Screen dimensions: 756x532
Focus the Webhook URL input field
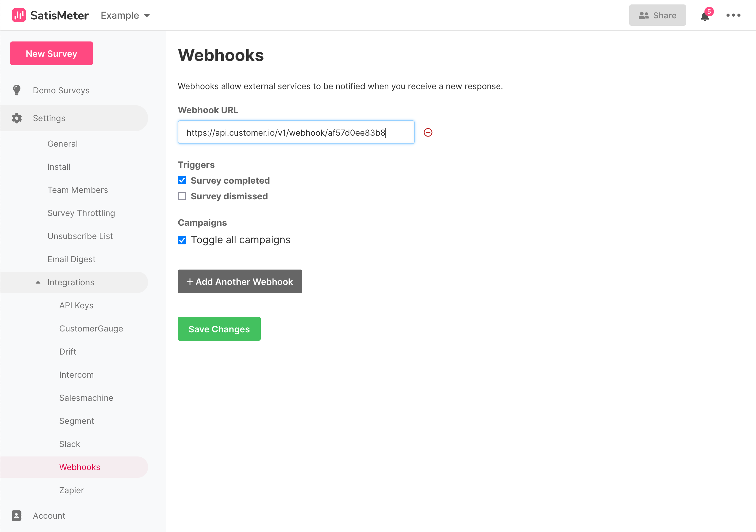click(x=296, y=132)
